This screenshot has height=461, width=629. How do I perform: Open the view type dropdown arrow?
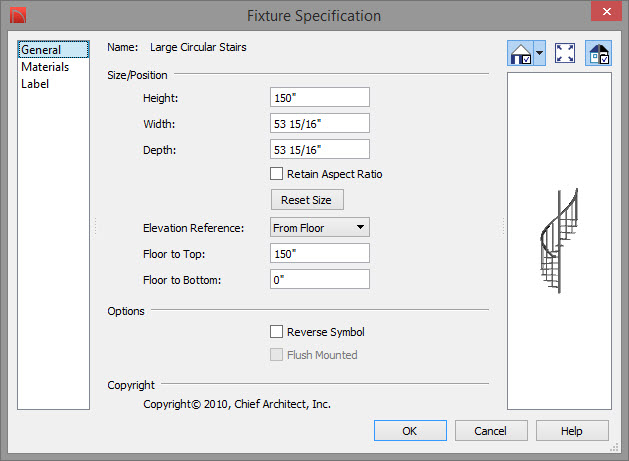click(540, 53)
